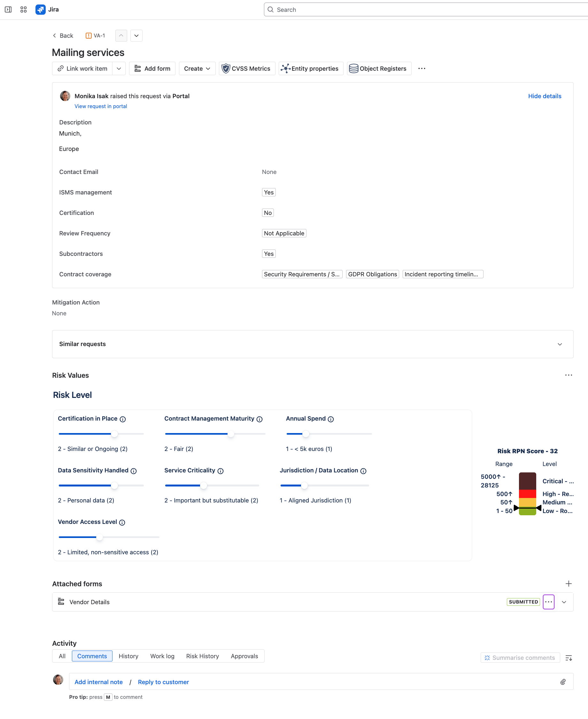Click info icon beside Certification in Place
Viewport: 588px width, 719px height.
pyautogui.click(x=123, y=419)
